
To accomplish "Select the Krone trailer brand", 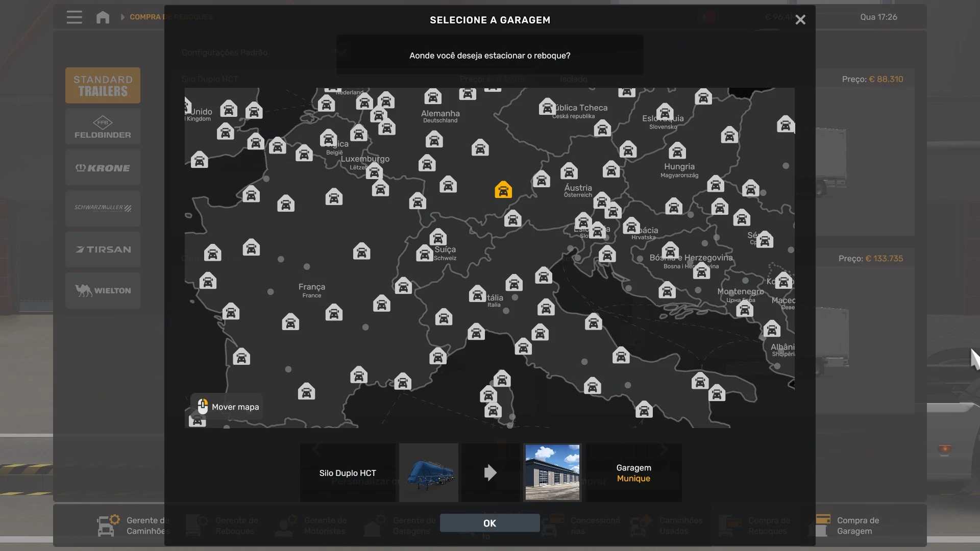I will (x=103, y=168).
